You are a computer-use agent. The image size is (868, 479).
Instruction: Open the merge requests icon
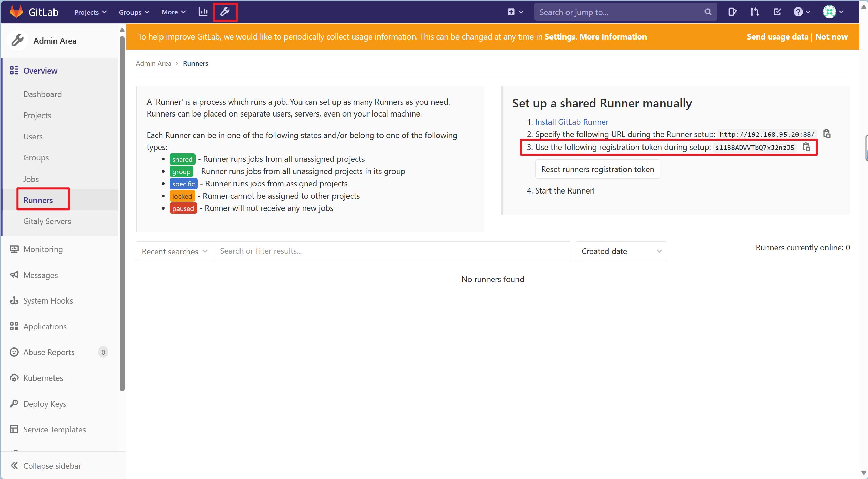(x=754, y=12)
